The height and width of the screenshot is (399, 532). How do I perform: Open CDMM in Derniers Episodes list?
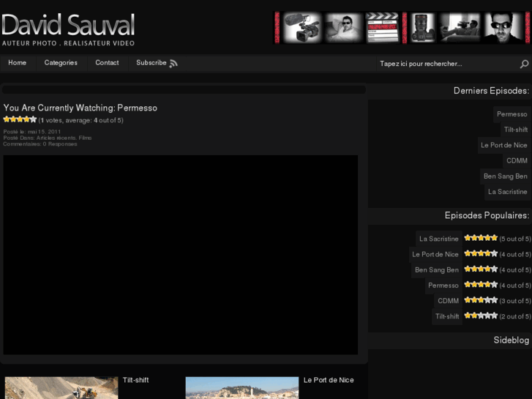click(517, 160)
